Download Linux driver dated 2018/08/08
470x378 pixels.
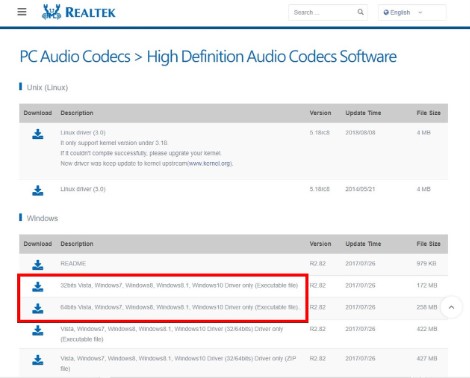click(38, 134)
